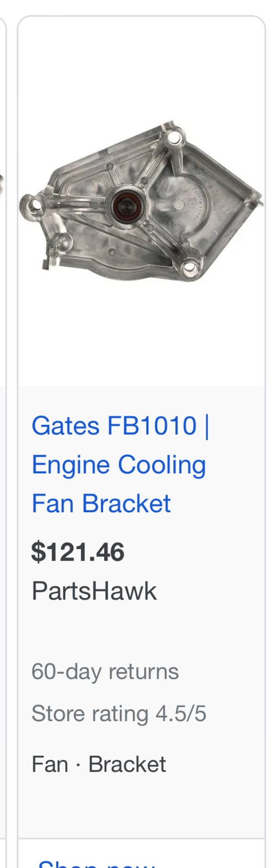Viewport: 271px width, 868px height.
Task: Click the top mounting hole of the bracket photo
Action: click(x=174, y=137)
